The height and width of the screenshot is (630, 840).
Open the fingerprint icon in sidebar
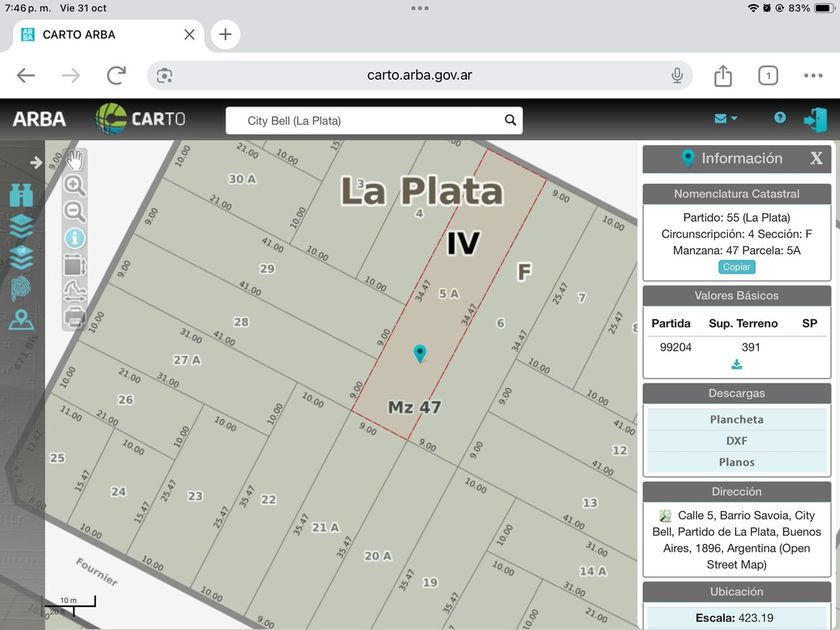(x=21, y=289)
